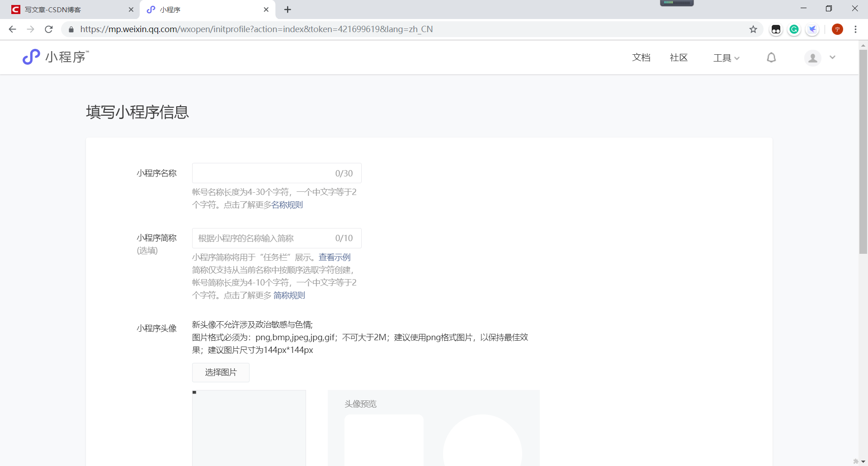Viewport: 868px width, 466px height.
Task: Minimize the browser window
Action: coord(803,8)
